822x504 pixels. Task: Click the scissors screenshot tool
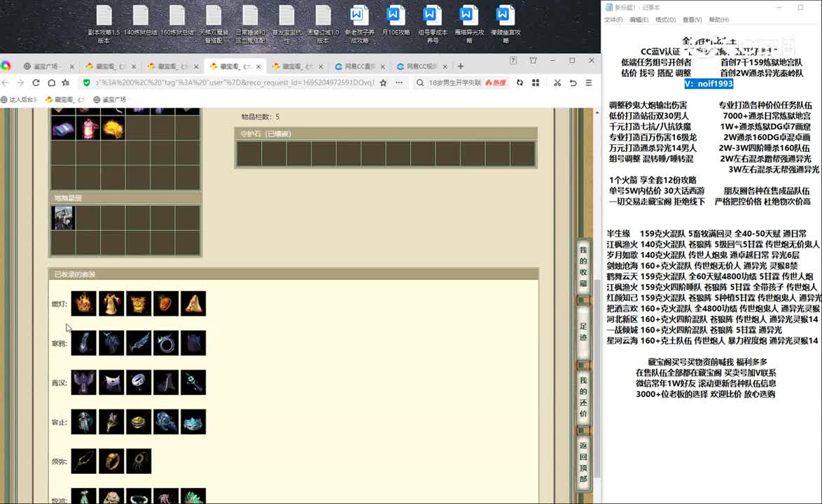coord(557,83)
